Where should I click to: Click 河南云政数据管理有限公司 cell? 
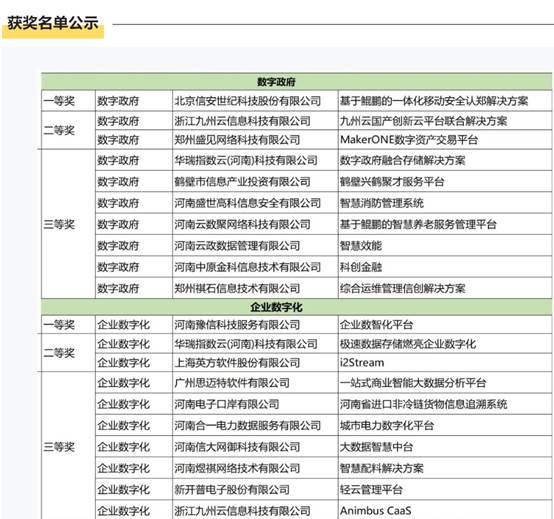tap(255, 246)
